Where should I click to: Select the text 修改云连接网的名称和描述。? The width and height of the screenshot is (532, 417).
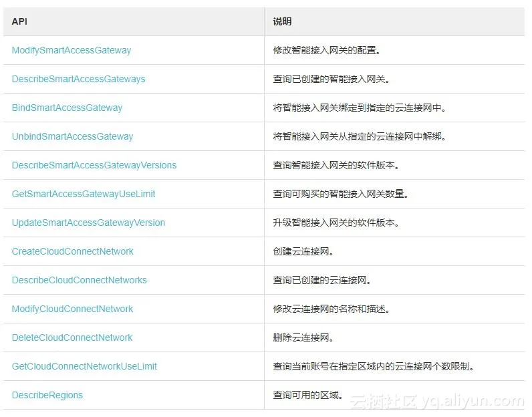tap(331, 309)
